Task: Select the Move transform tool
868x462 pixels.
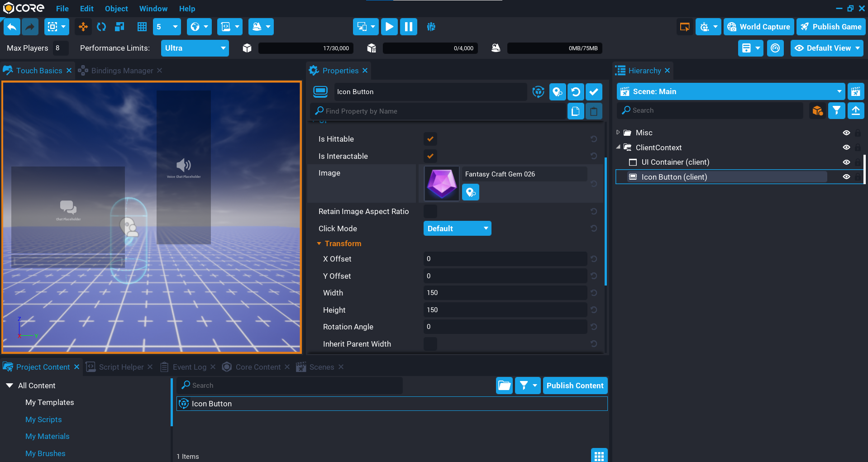Action: [83, 27]
